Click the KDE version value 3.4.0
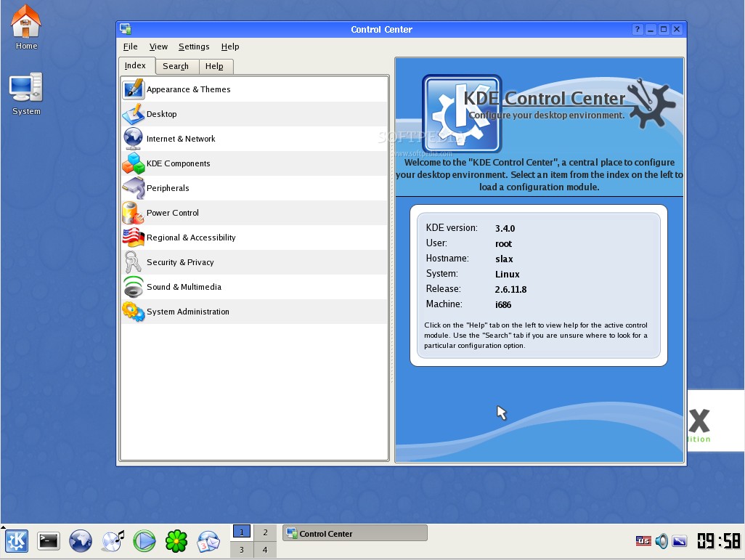The height and width of the screenshot is (560, 745). coord(505,229)
